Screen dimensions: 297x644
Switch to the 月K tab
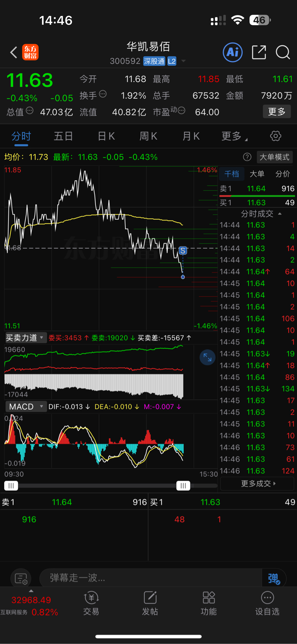[x=191, y=136]
